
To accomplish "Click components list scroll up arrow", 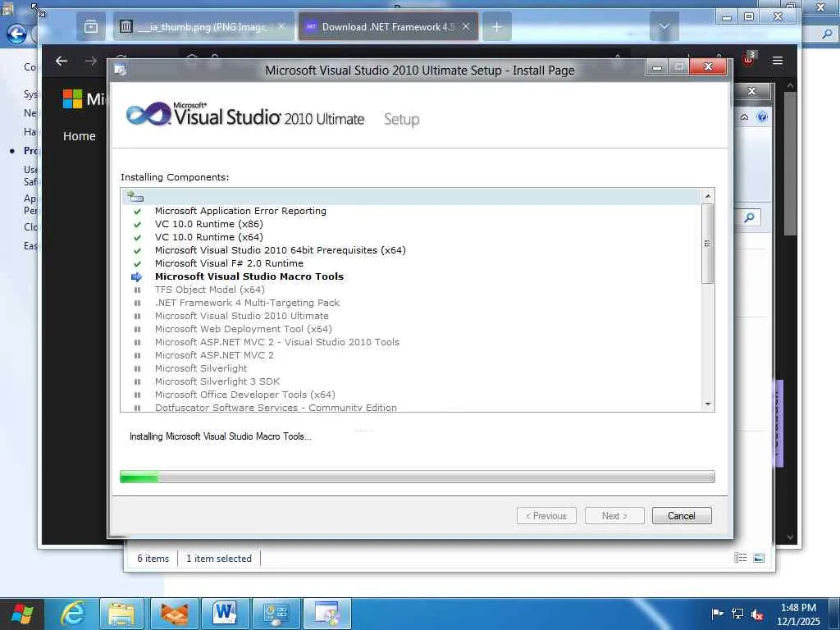I will pyautogui.click(x=708, y=196).
